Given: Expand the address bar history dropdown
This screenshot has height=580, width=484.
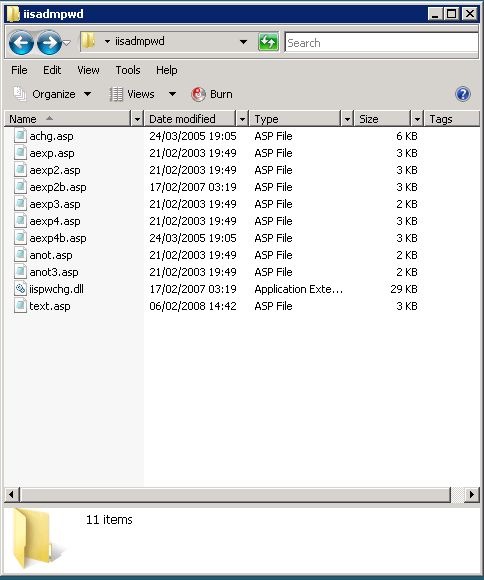Looking at the screenshot, I should click(243, 42).
